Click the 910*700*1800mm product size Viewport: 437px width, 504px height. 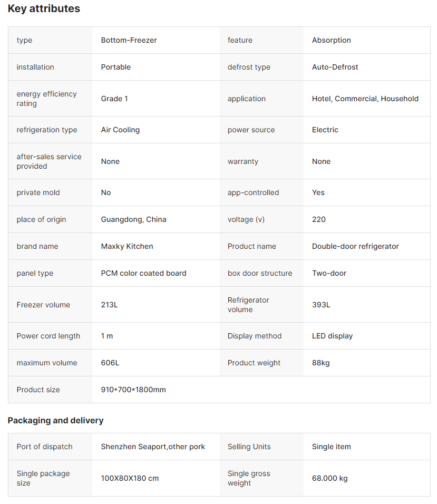coord(133,390)
